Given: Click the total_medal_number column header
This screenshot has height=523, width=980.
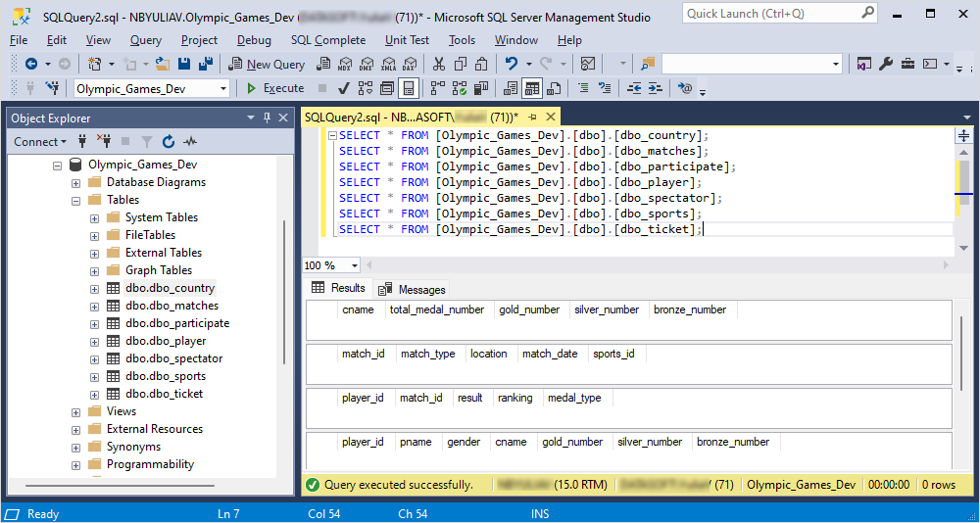Looking at the screenshot, I should coord(437,309).
